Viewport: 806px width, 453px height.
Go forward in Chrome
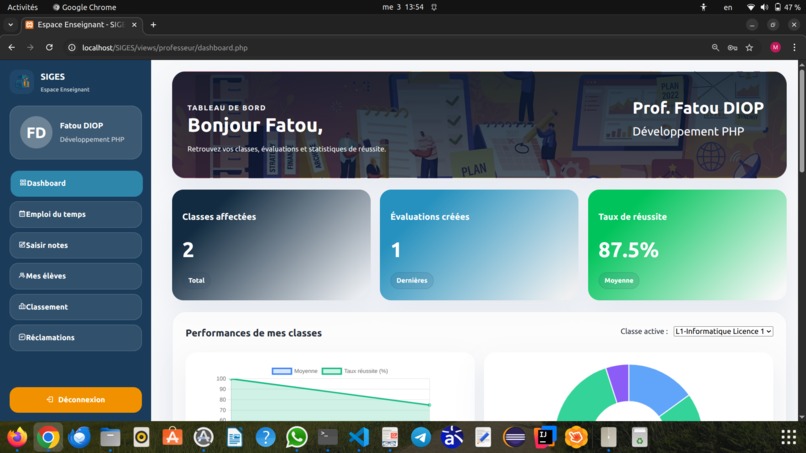point(30,47)
